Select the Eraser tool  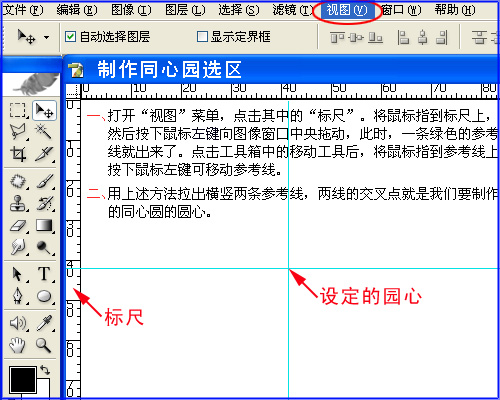pyautogui.click(x=18, y=226)
